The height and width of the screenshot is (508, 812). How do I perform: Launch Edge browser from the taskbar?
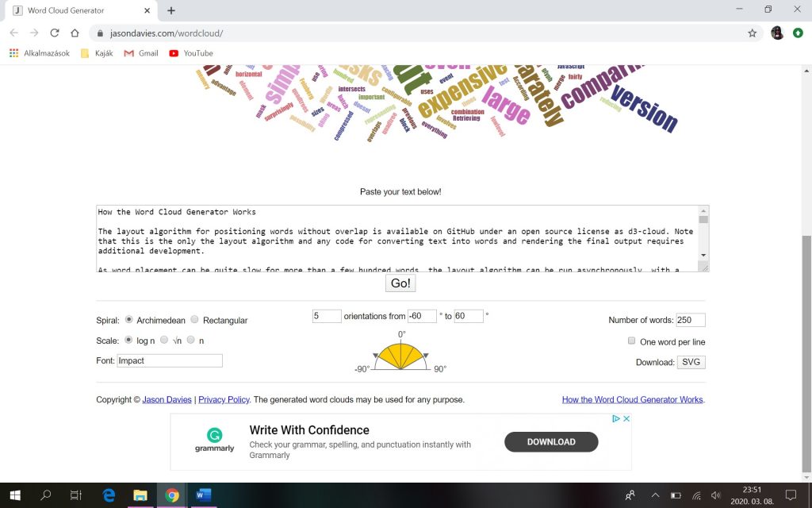(x=109, y=495)
